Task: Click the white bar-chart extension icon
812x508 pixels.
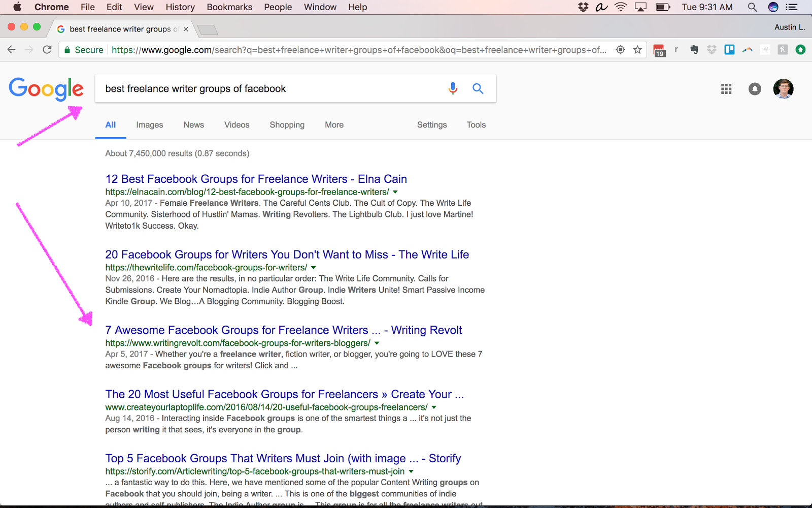Action: tap(765, 49)
